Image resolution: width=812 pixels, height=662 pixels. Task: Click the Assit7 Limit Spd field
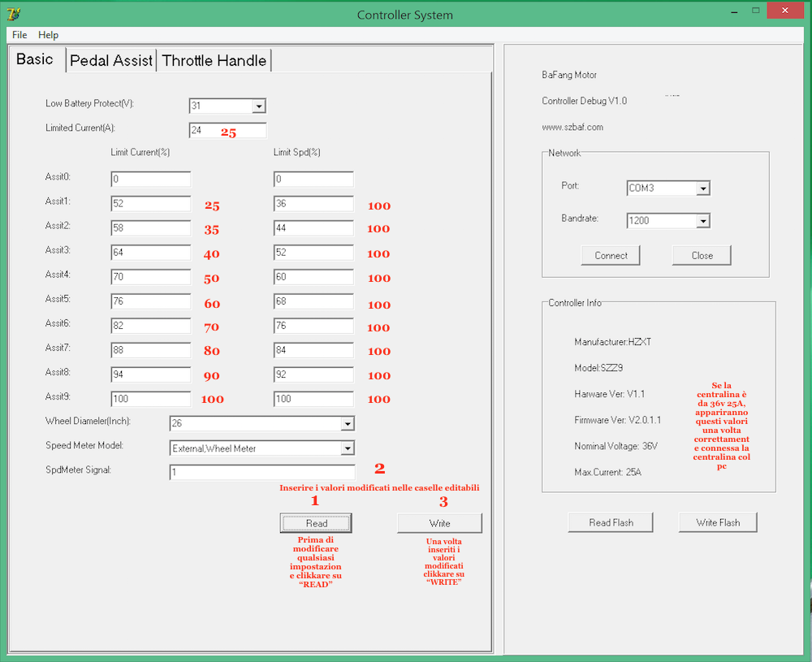313,350
